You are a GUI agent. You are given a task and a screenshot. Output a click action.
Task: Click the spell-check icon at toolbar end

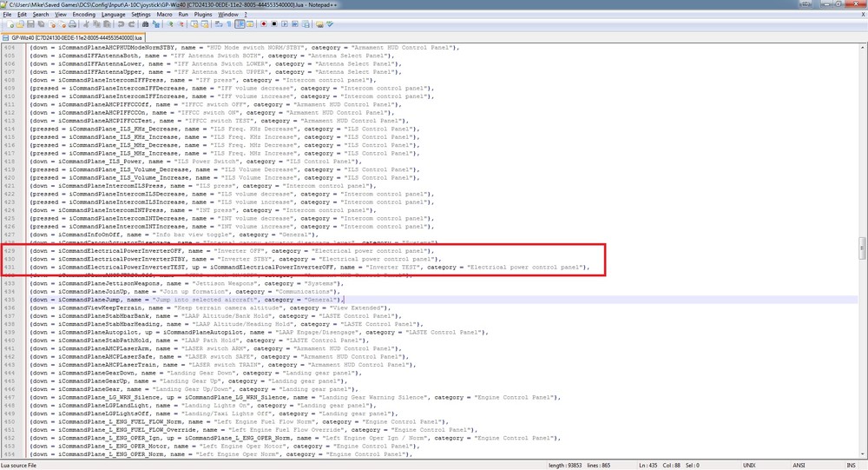(330, 24)
